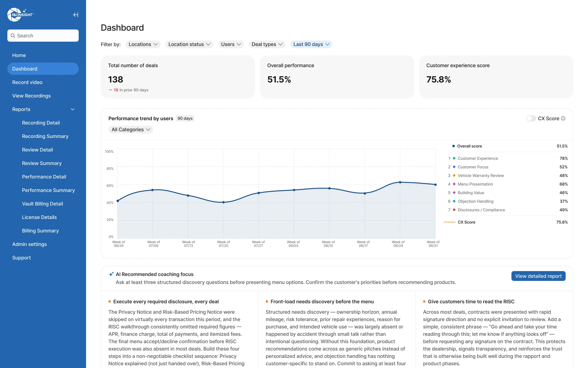Image resolution: width=588 pixels, height=368 pixels.
Task: Click the Week of 06/29 chart data point
Action: pos(118,201)
